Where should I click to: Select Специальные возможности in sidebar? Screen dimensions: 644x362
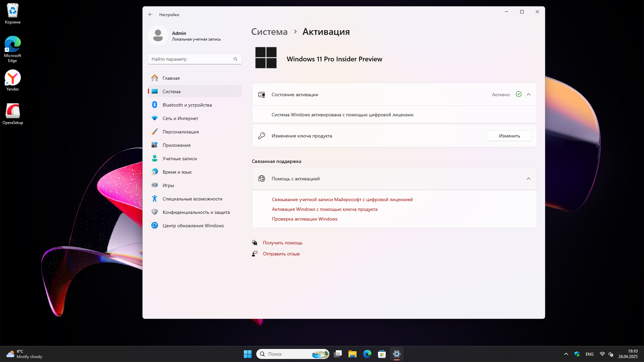pos(192,199)
